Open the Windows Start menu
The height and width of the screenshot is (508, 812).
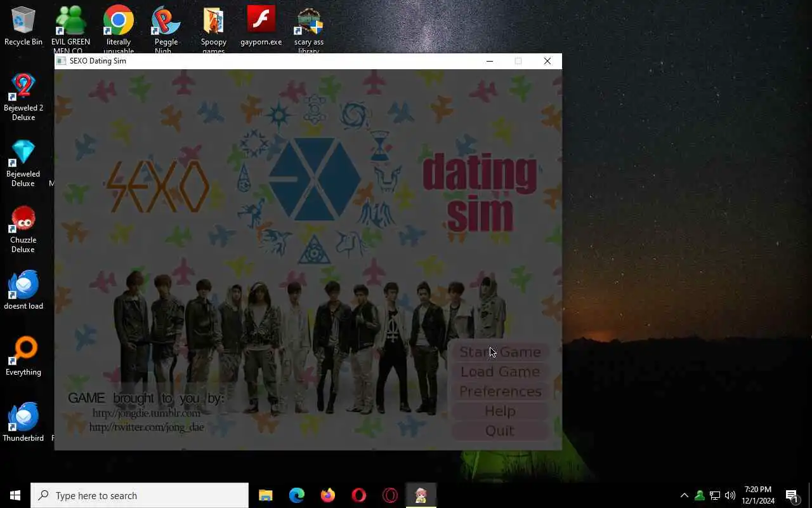pyautogui.click(x=15, y=495)
